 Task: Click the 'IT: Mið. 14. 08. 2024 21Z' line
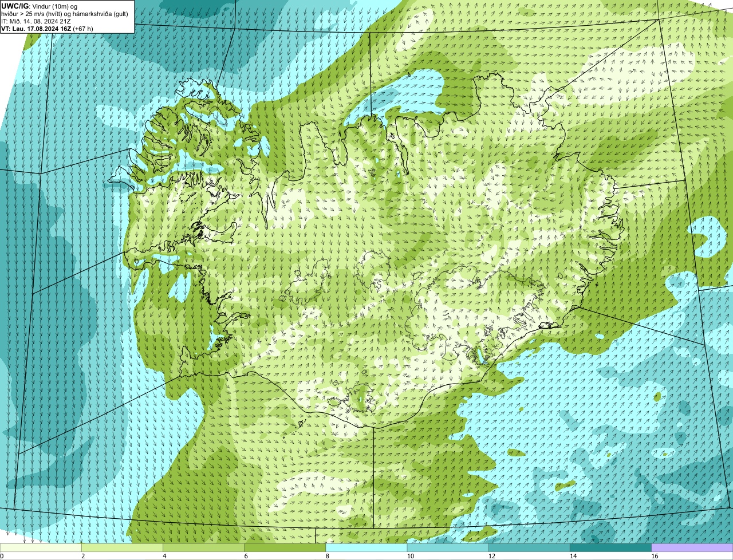click(x=36, y=21)
